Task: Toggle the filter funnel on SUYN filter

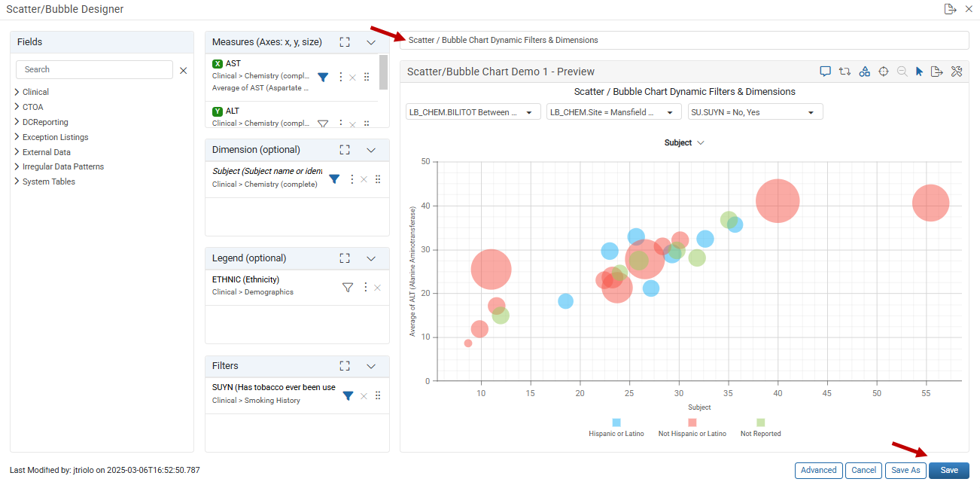Action: point(348,395)
